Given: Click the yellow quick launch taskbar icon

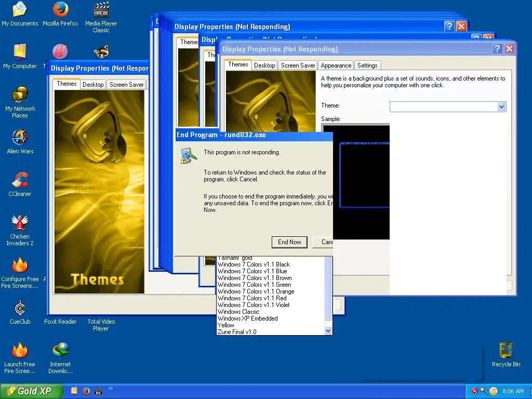Looking at the screenshot, I should pyautogui.click(x=74, y=391).
